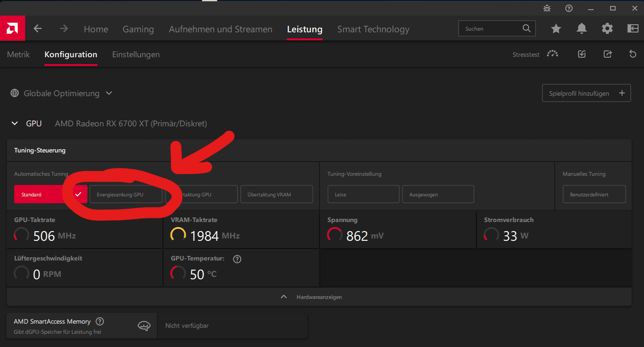
Task: Click the Stresstest label
Action: click(x=526, y=54)
